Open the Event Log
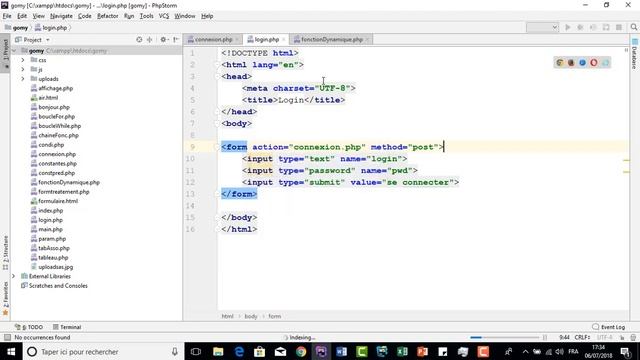The height and width of the screenshot is (360, 640). coord(609,327)
